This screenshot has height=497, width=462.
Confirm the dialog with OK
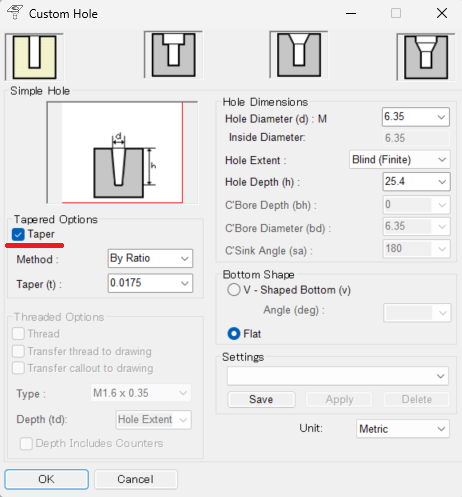coord(46,479)
